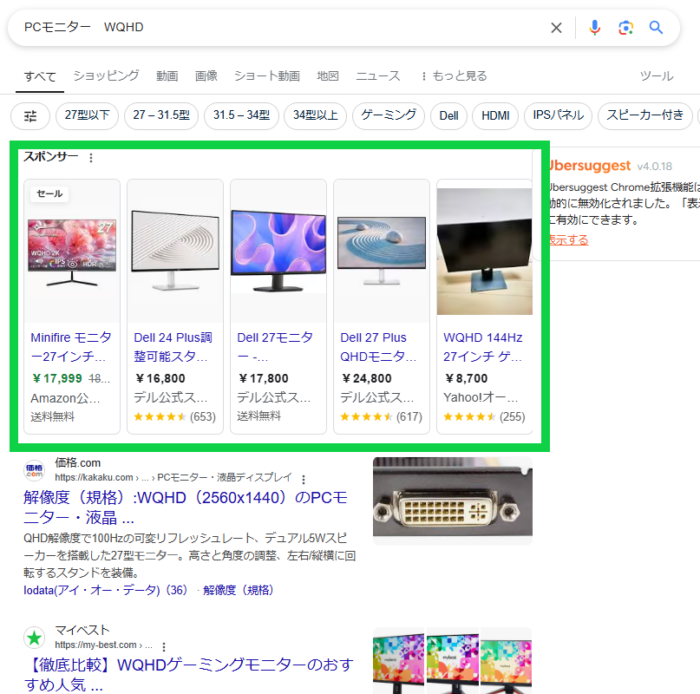Filter by 27 – 31.5型 chip
700x694 pixels.
161,116
